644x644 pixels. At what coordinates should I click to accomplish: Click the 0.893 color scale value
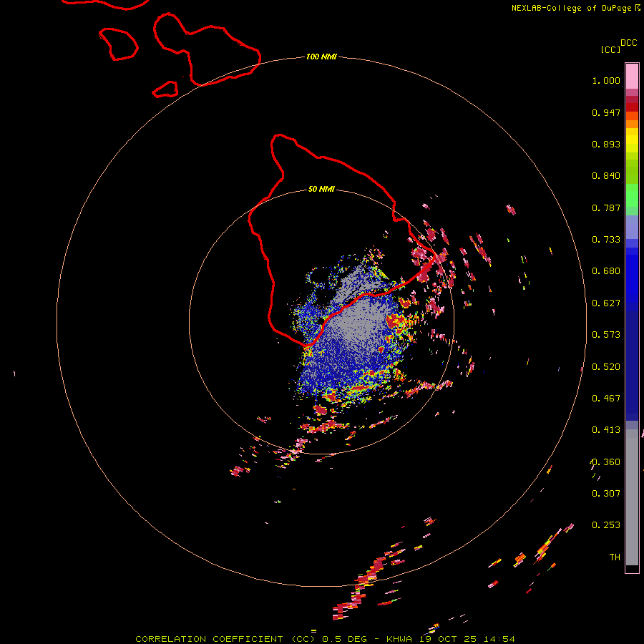tap(606, 144)
